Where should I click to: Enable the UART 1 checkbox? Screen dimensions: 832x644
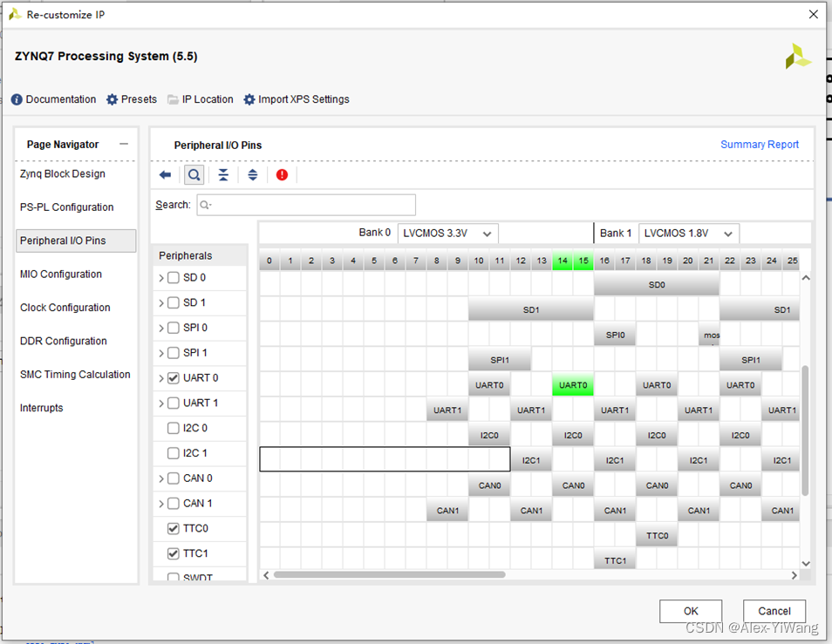[x=173, y=403]
